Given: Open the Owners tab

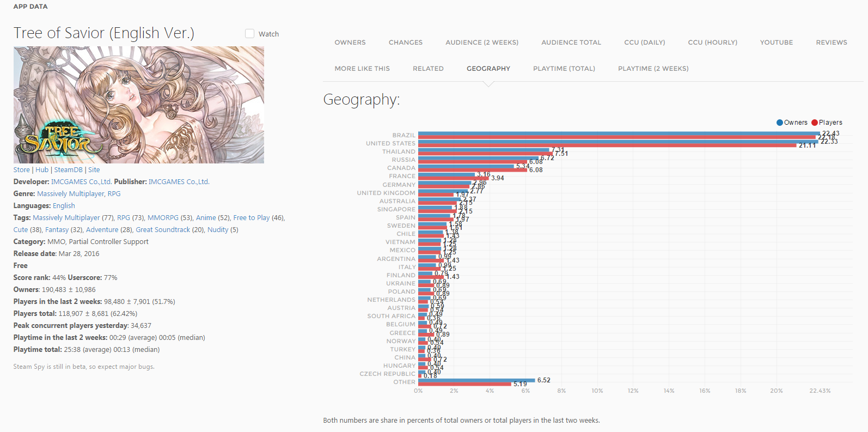Looking at the screenshot, I should pos(350,42).
